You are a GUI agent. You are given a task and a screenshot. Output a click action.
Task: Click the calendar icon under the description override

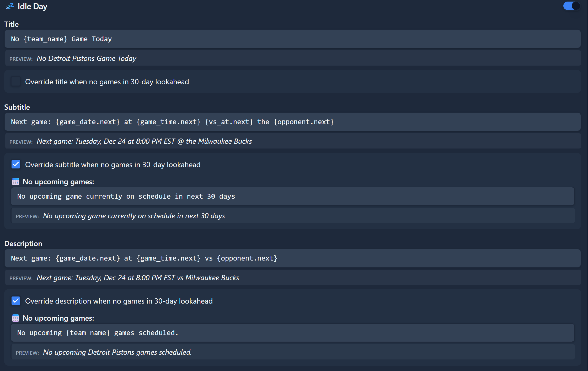click(x=15, y=318)
